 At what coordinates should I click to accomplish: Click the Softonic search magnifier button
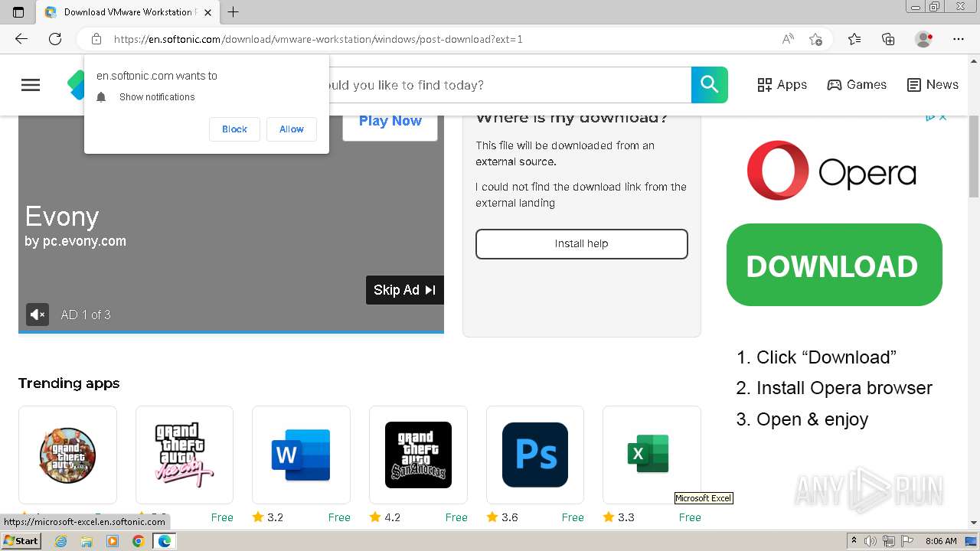710,85
